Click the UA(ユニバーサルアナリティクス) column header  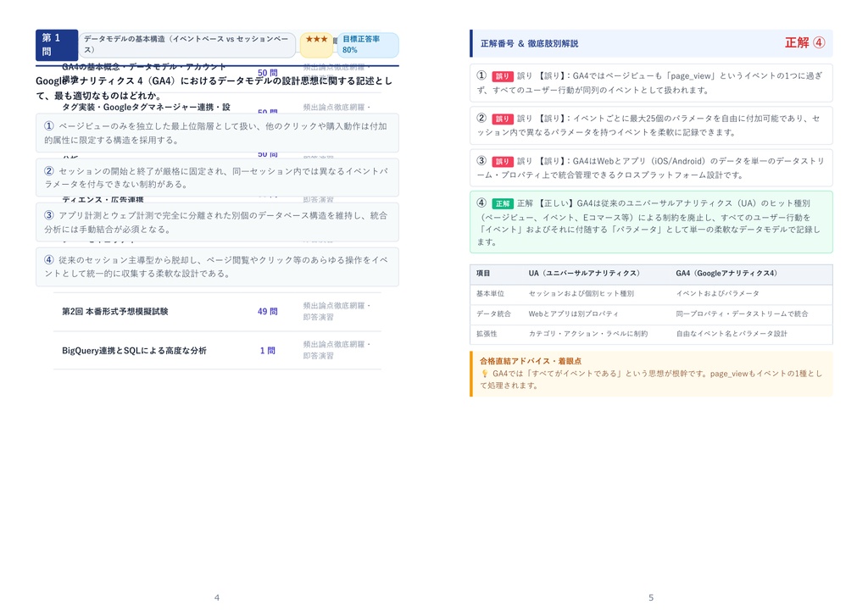pyautogui.click(x=584, y=274)
